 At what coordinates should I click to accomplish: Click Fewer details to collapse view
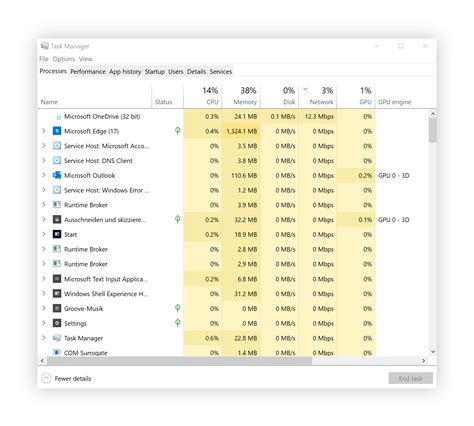(x=66, y=378)
